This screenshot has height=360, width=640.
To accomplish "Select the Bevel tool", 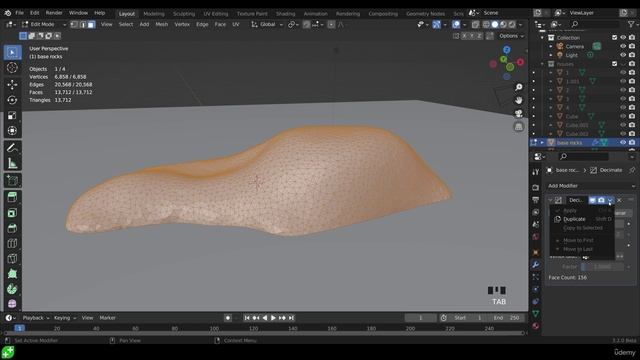I will (12, 228).
